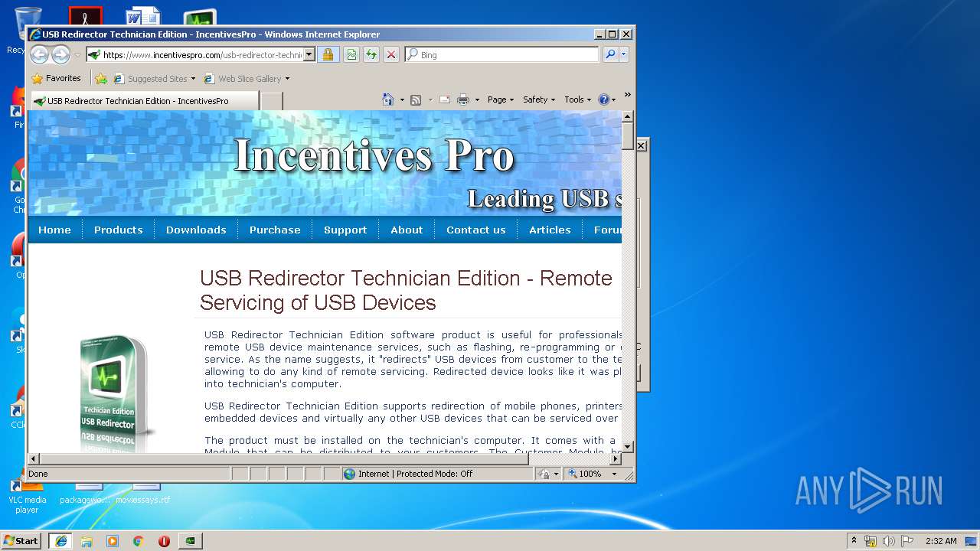Select the USB Redirector taskbar button
The width and height of the screenshot is (980, 551).
(x=190, y=540)
